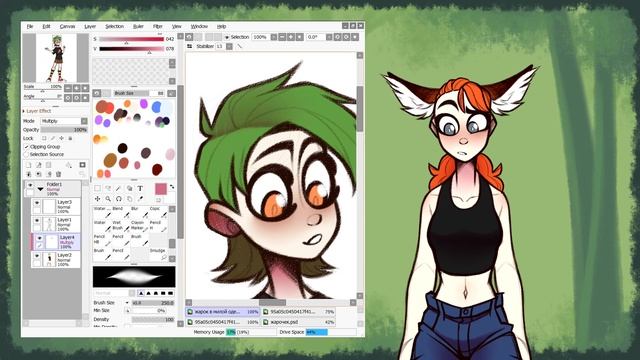This screenshot has width=640, height=360.
Task: Click the navigator thumbnail preview
Action: coord(56,58)
